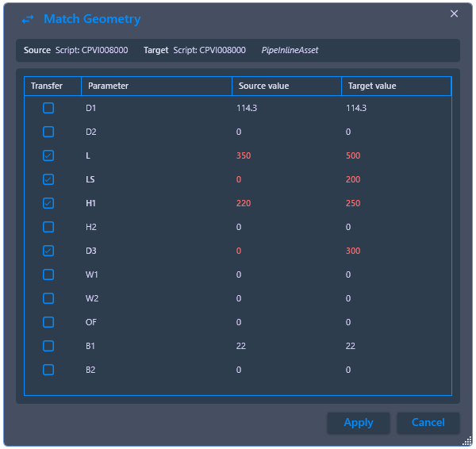Select the target value 500 for L
Screen dimensions: 476x449
[353, 155]
